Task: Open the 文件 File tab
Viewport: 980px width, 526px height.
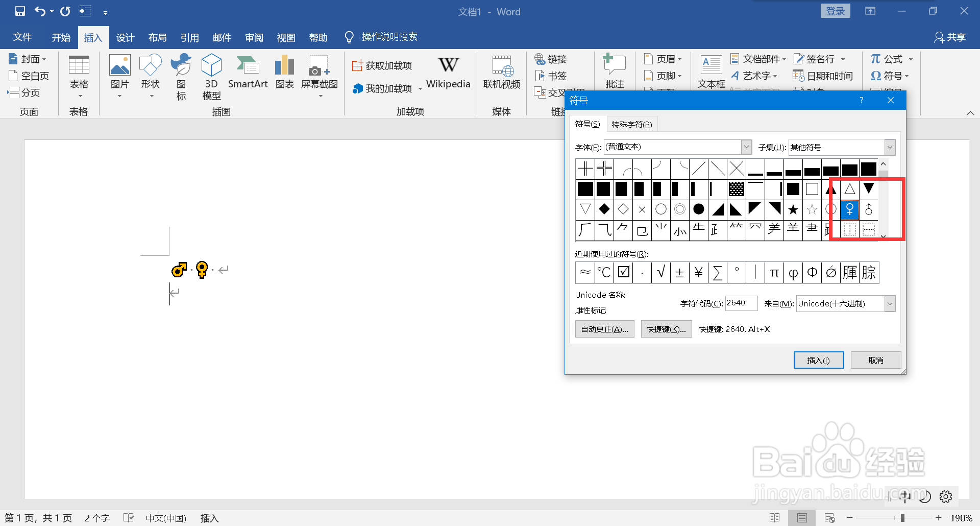Action: coord(22,37)
